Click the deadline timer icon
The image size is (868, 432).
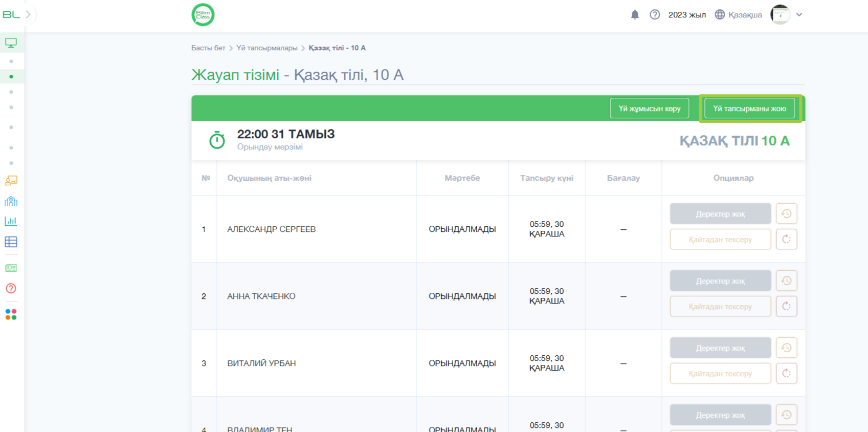[x=217, y=140]
